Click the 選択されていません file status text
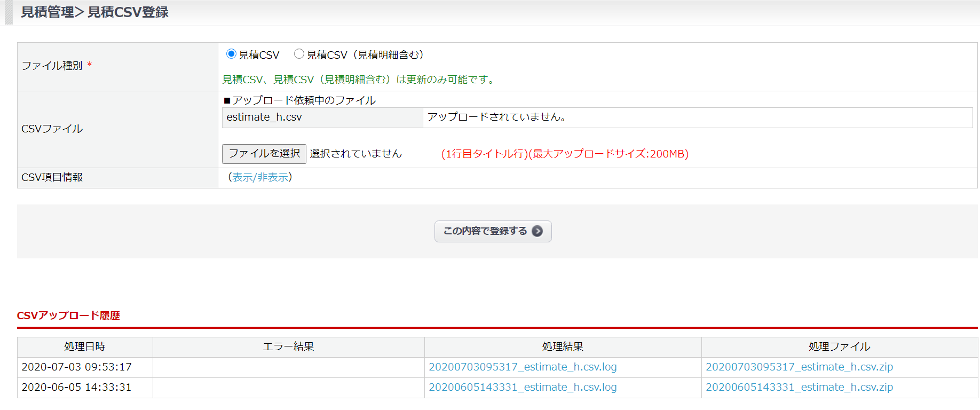Image resolution: width=980 pixels, height=410 pixels. point(356,154)
